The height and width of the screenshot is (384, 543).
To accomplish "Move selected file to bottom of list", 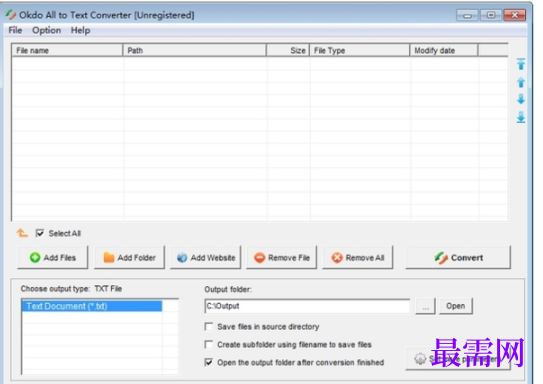I will tap(521, 117).
